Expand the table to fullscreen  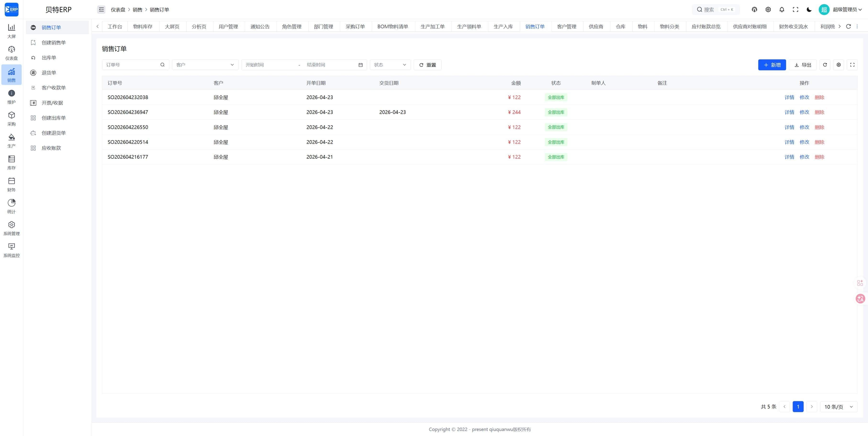click(x=852, y=65)
